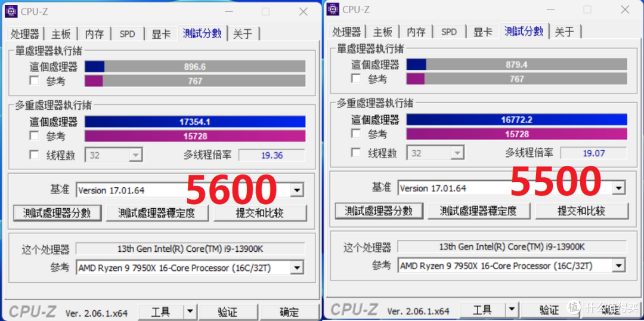Tick single-thread 參考 checkbox in right window
The image size is (644, 321).
pos(355,79)
